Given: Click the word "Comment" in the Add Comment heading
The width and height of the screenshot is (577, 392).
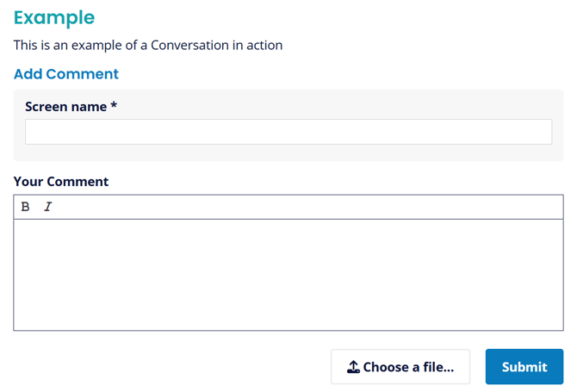Looking at the screenshot, I should [x=82, y=74].
